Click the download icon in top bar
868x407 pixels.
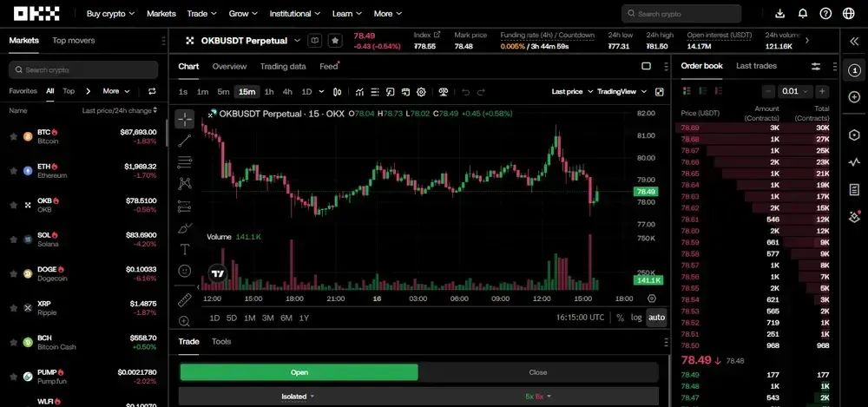[779, 14]
